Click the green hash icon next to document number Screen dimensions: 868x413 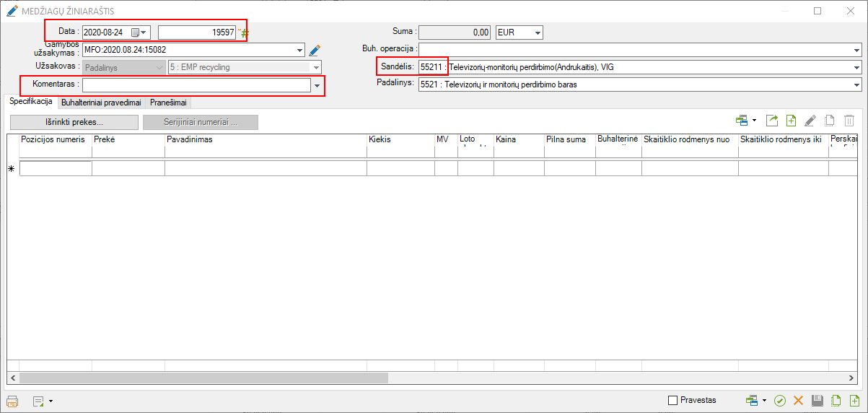[245, 32]
